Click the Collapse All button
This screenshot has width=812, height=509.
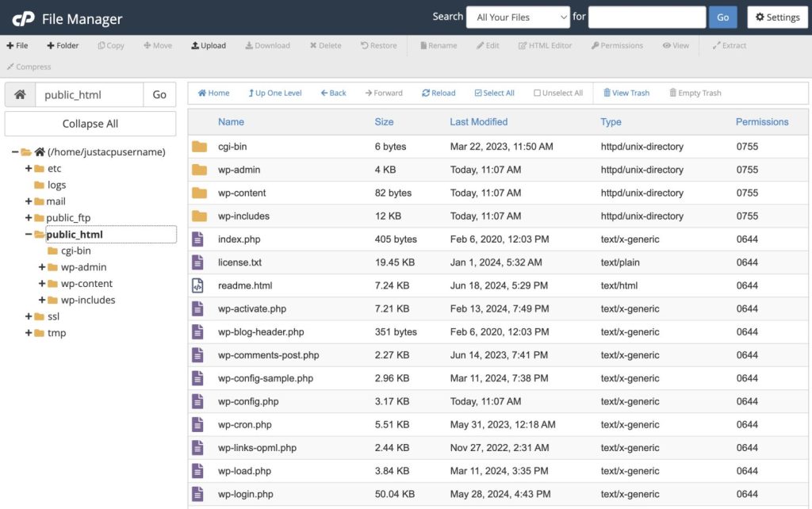pyautogui.click(x=90, y=124)
